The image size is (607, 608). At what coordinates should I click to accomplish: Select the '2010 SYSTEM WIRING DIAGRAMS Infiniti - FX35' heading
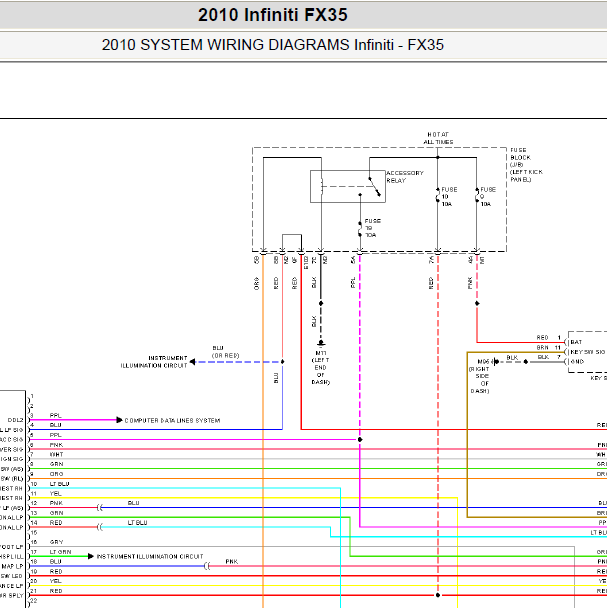pyautogui.click(x=273, y=45)
